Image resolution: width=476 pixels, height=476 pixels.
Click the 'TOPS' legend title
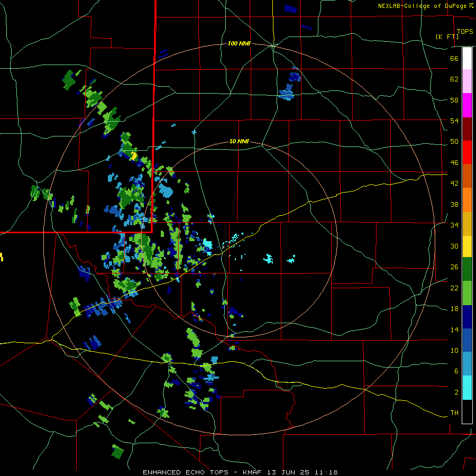click(x=465, y=32)
